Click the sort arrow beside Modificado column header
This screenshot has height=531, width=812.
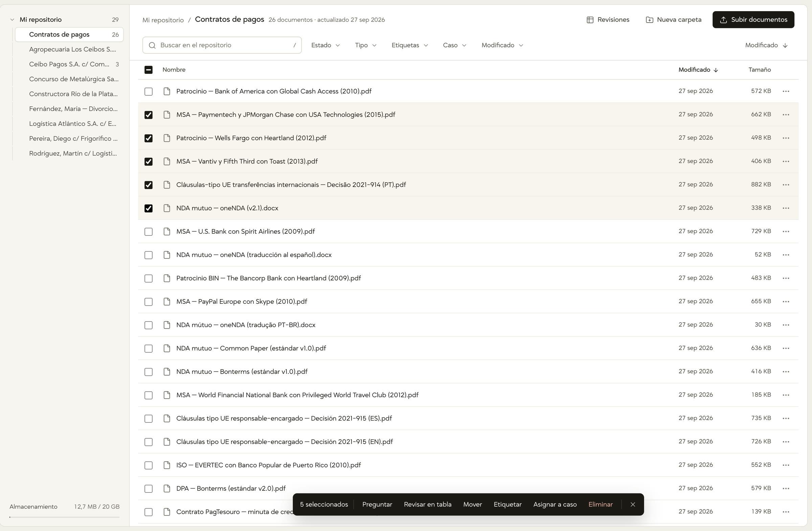tap(716, 70)
